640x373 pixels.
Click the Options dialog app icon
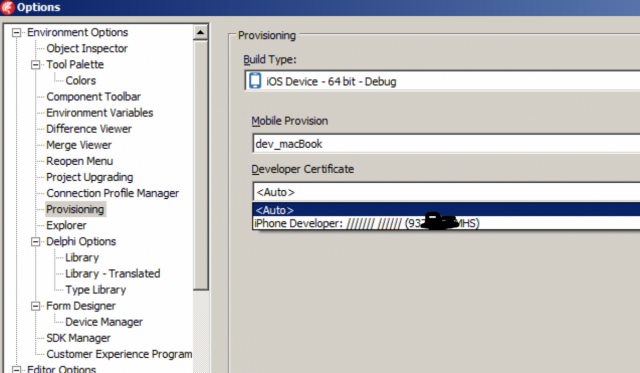[x=8, y=7]
